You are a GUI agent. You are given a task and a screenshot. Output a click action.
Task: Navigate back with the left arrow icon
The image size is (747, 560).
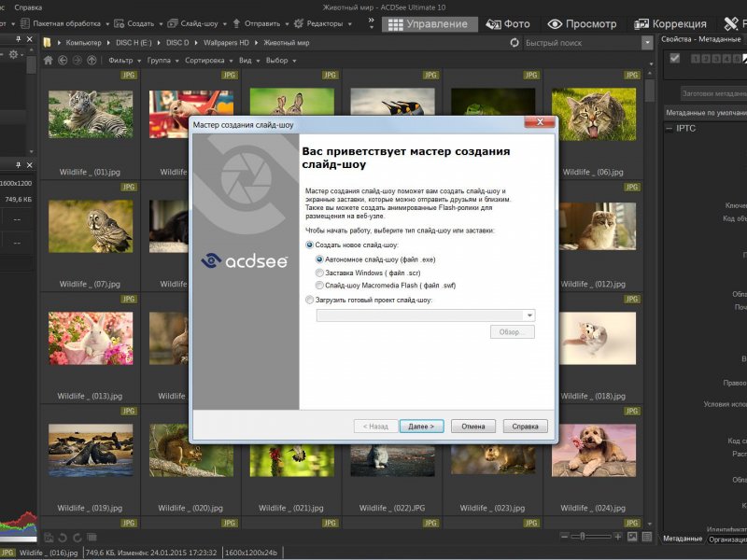63,61
